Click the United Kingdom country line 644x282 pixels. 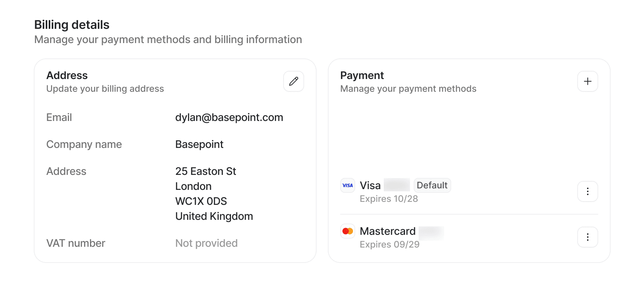tap(214, 216)
